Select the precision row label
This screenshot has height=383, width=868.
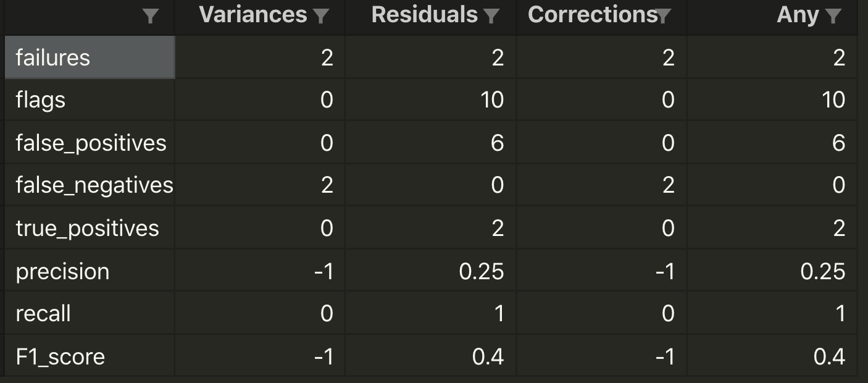tap(90, 271)
